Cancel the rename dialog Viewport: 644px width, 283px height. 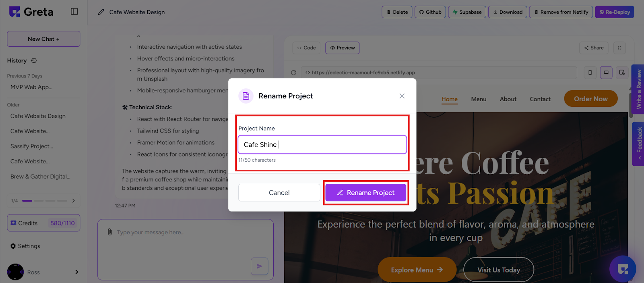pos(279,193)
